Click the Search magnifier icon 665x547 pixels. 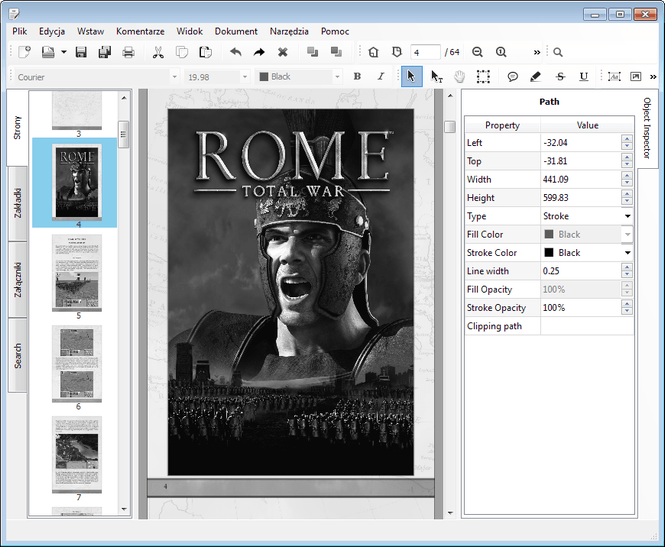click(x=558, y=52)
